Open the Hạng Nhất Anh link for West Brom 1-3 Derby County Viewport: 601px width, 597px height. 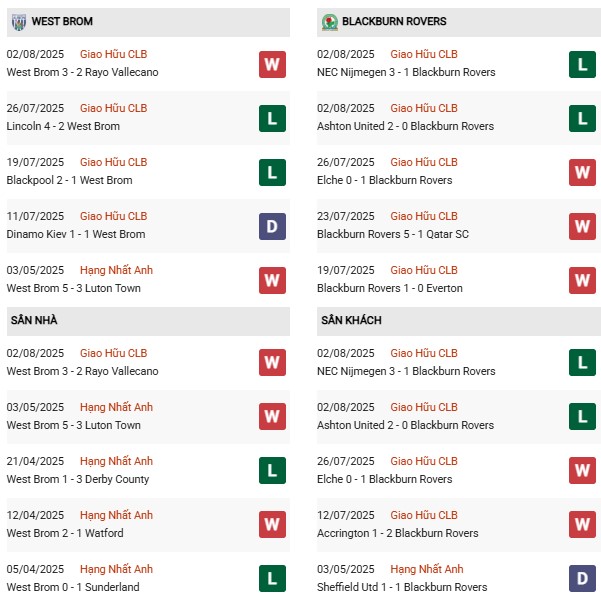(x=116, y=461)
